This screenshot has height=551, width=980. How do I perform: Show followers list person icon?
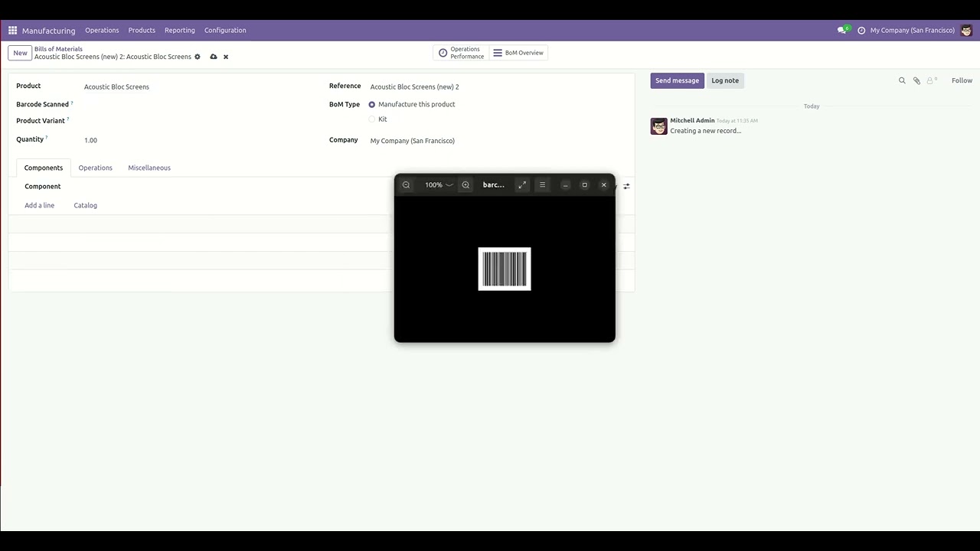click(x=932, y=80)
